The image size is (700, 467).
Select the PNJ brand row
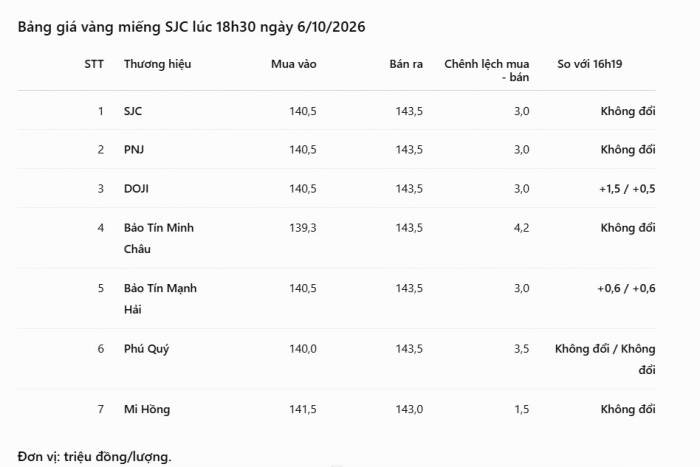click(x=337, y=150)
